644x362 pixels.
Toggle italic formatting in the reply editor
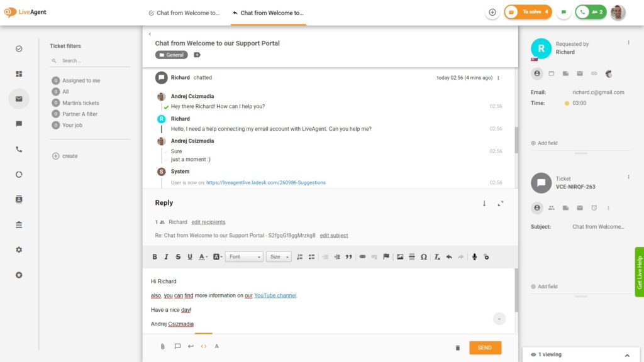(x=165, y=256)
